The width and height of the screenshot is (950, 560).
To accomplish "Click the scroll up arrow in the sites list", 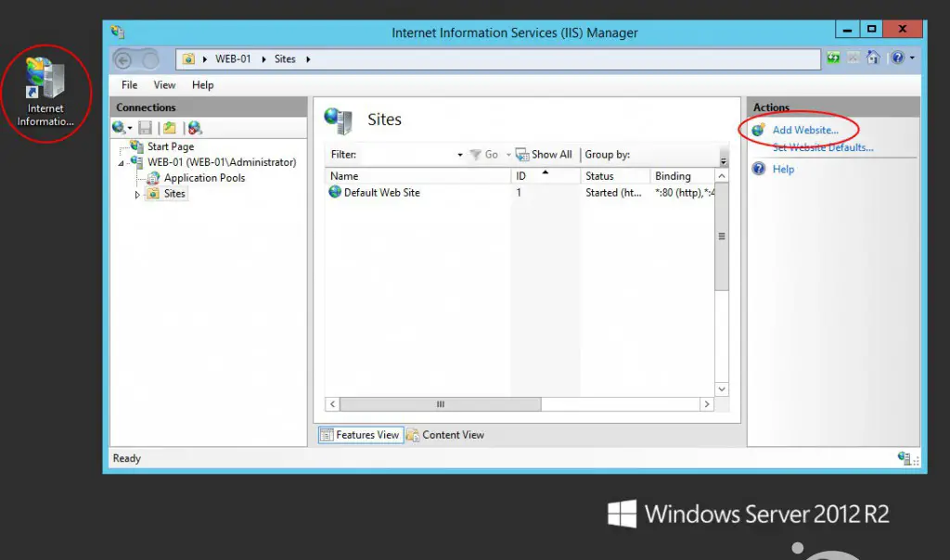I will click(722, 175).
